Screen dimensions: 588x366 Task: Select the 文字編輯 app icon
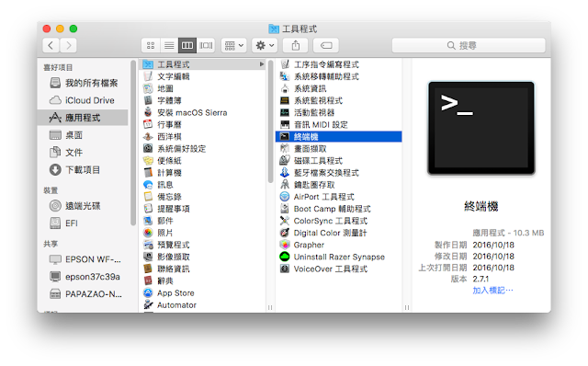pyautogui.click(x=148, y=76)
